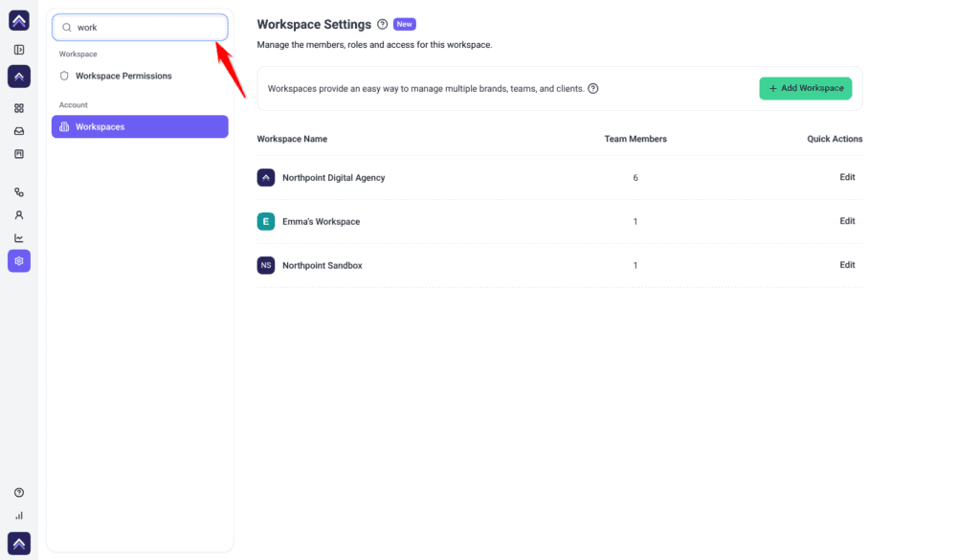Click the NS avatar of Northpoint Sandbox

coord(266,265)
